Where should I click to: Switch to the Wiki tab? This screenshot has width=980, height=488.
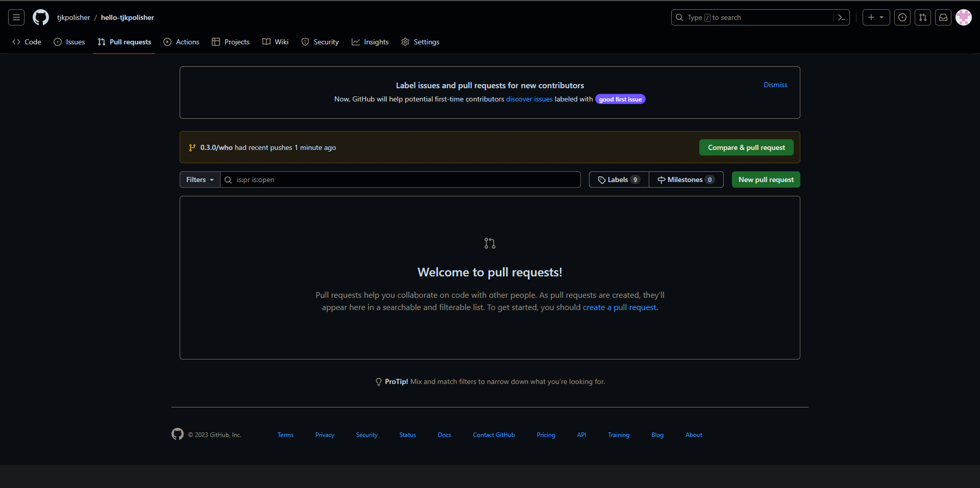click(x=275, y=42)
